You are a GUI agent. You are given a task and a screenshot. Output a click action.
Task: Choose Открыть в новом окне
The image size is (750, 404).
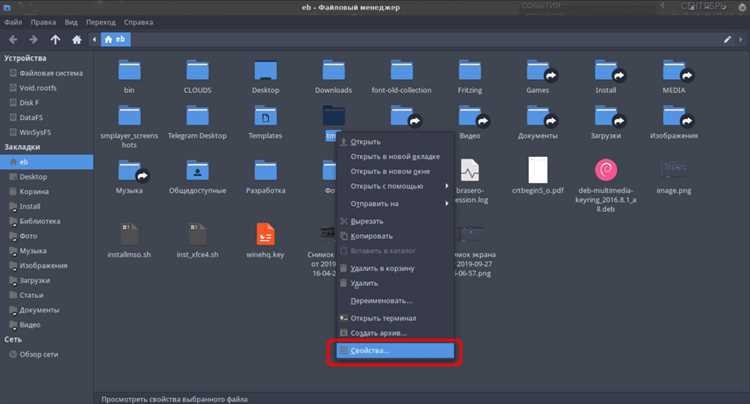395,171
